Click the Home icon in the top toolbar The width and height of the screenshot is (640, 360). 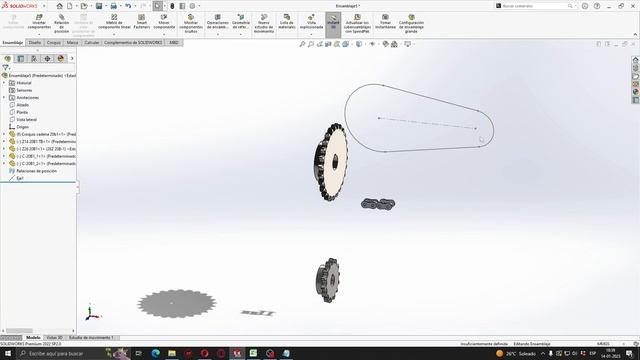point(60,6)
